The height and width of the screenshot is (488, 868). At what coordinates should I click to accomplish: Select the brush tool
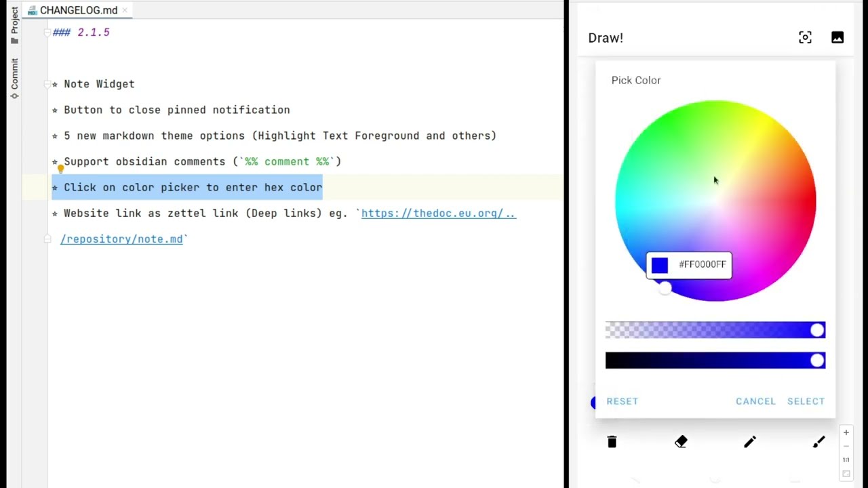click(819, 442)
